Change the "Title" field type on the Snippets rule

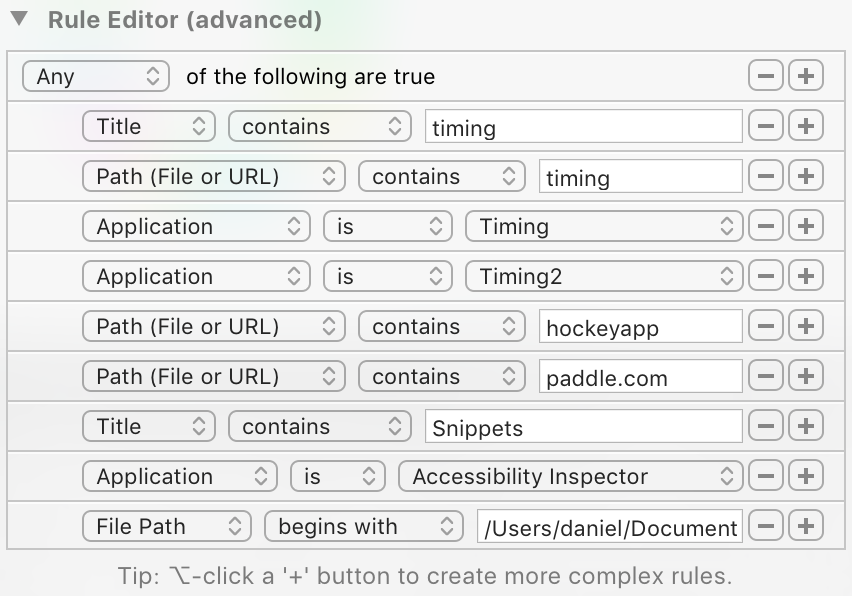[148, 426]
